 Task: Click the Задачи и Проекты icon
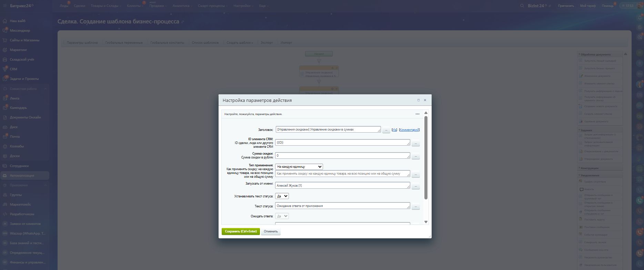tap(5, 79)
